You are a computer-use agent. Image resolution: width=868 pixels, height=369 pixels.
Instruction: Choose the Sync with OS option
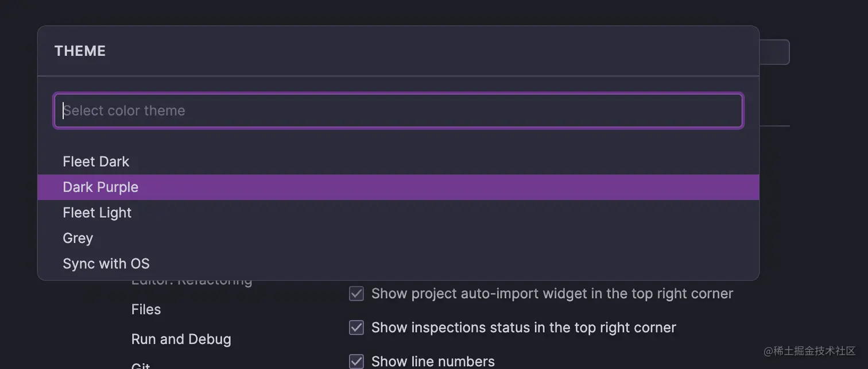pyautogui.click(x=106, y=264)
